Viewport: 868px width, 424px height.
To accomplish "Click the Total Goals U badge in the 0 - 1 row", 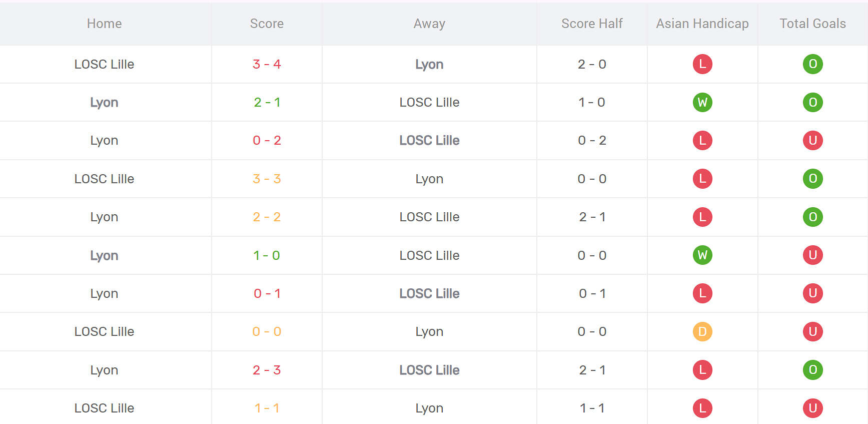I will [x=812, y=293].
